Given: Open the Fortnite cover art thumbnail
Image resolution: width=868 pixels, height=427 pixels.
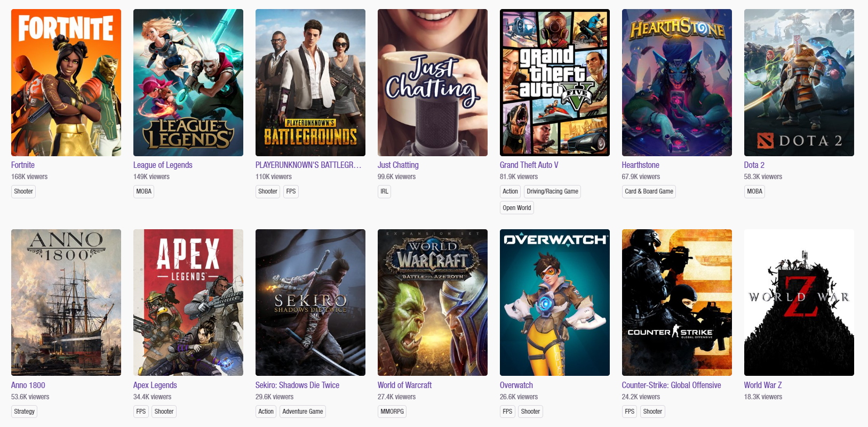Looking at the screenshot, I should click(66, 83).
